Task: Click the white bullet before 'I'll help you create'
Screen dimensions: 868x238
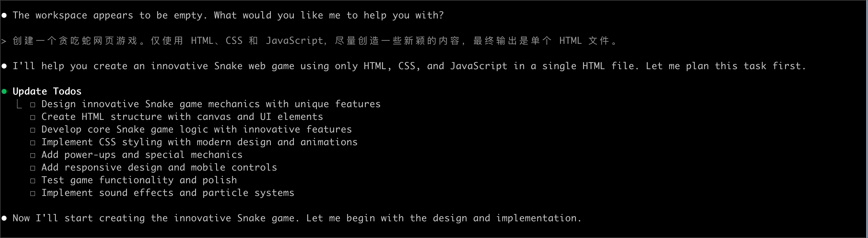Action: click(x=4, y=66)
